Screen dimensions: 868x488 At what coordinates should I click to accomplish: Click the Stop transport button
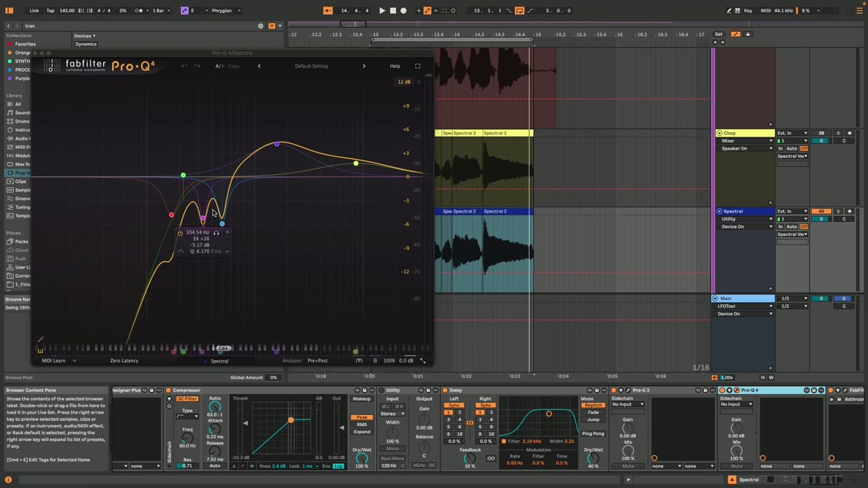coord(393,11)
